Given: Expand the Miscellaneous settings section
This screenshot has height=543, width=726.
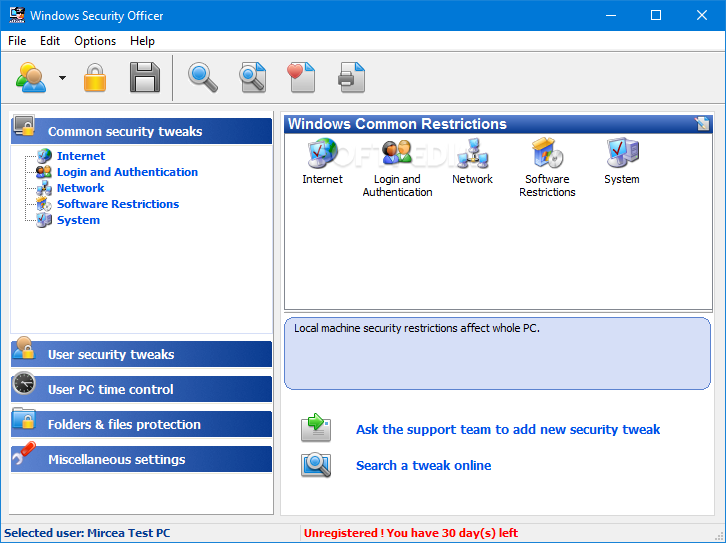Looking at the screenshot, I should click(142, 459).
